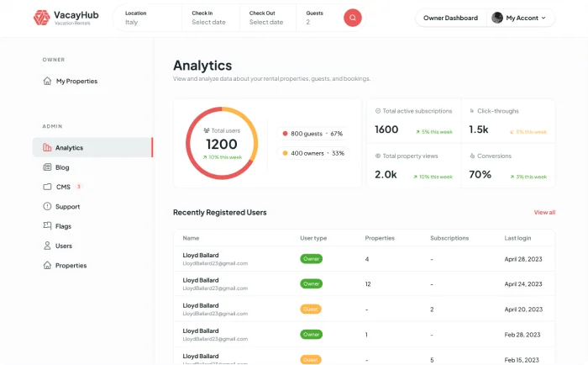588x365 pixels.
Task: Click the Users person icon
Action: pyautogui.click(x=47, y=246)
